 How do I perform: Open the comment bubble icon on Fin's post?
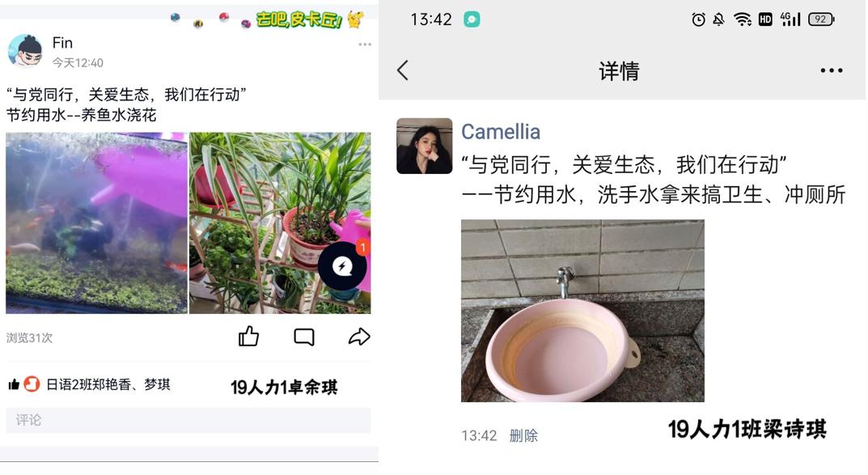coord(304,337)
